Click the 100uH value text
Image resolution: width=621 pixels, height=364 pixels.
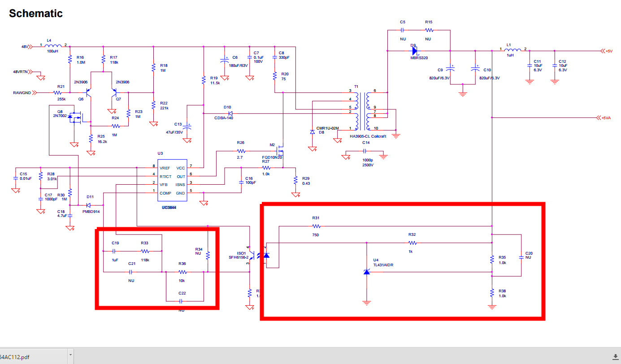coord(52,51)
